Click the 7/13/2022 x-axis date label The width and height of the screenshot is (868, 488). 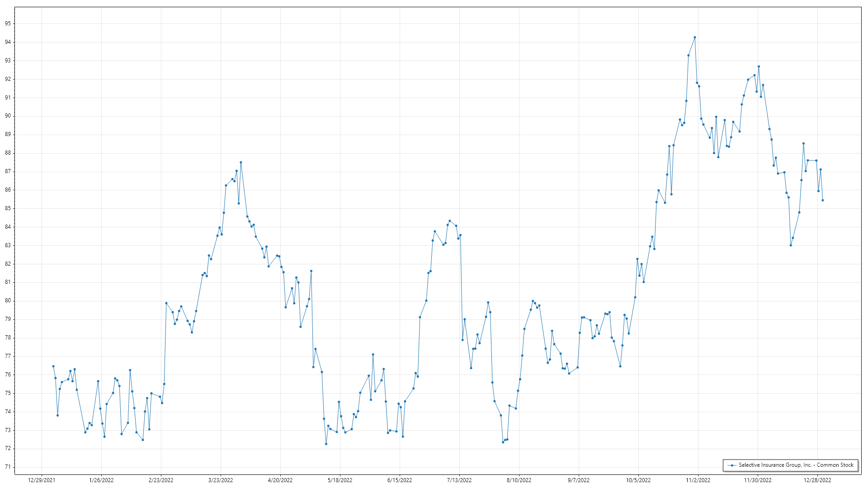(x=459, y=480)
